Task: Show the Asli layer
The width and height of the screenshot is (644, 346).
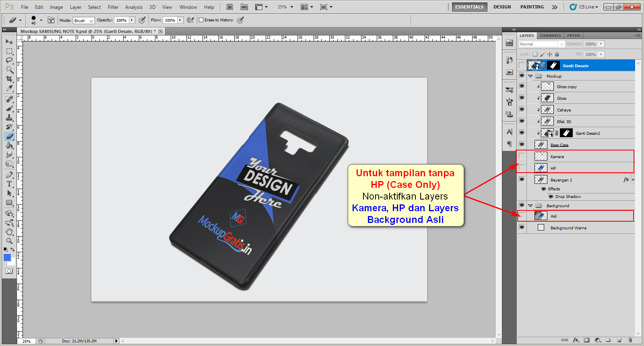Action: 522,216
